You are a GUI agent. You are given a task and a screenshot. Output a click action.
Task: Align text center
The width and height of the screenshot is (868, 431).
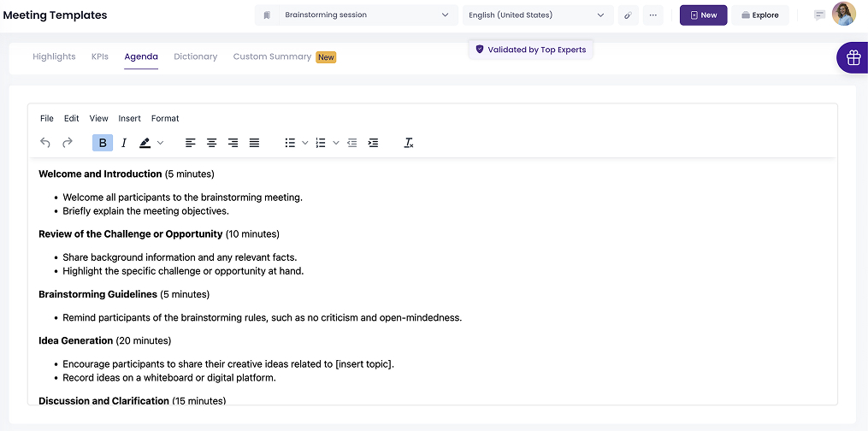pos(211,143)
